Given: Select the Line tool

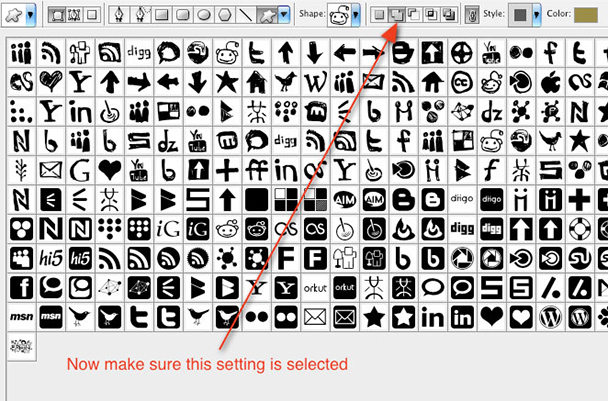Looking at the screenshot, I should click(245, 16).
